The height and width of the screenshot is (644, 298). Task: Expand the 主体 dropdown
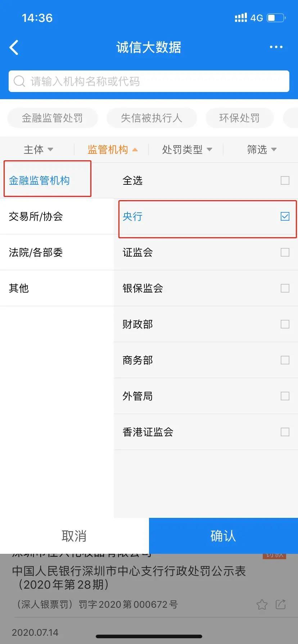tap(38, 149)
